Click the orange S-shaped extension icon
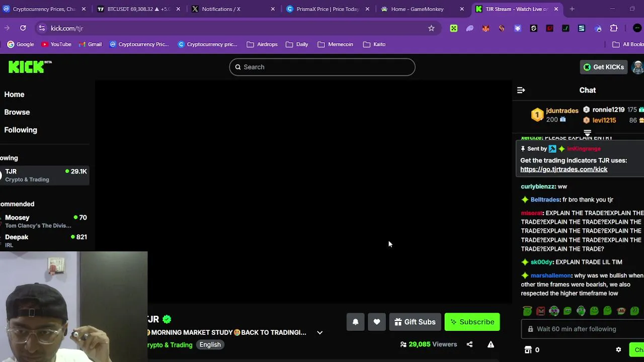Screen dimensions: 644x362 (502, 29)
